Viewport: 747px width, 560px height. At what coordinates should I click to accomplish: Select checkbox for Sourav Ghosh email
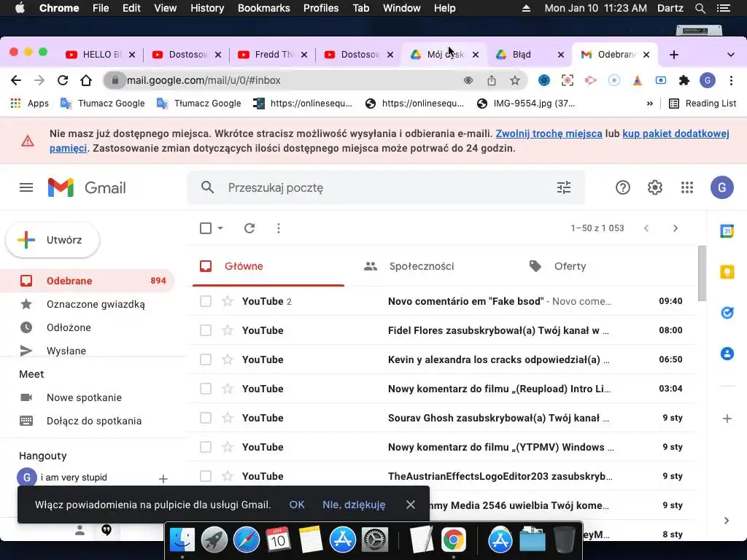coord(206,418)
